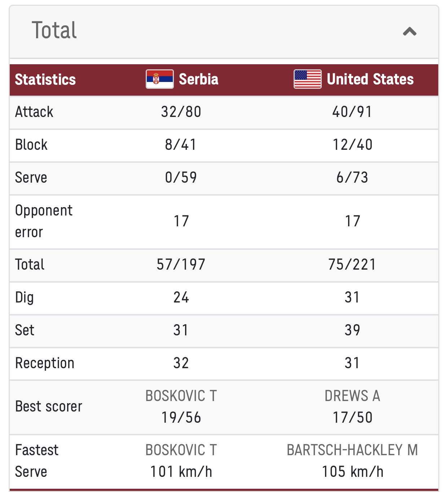Open Serbia best scorer BOSKOVIC T

coord(181,396)
